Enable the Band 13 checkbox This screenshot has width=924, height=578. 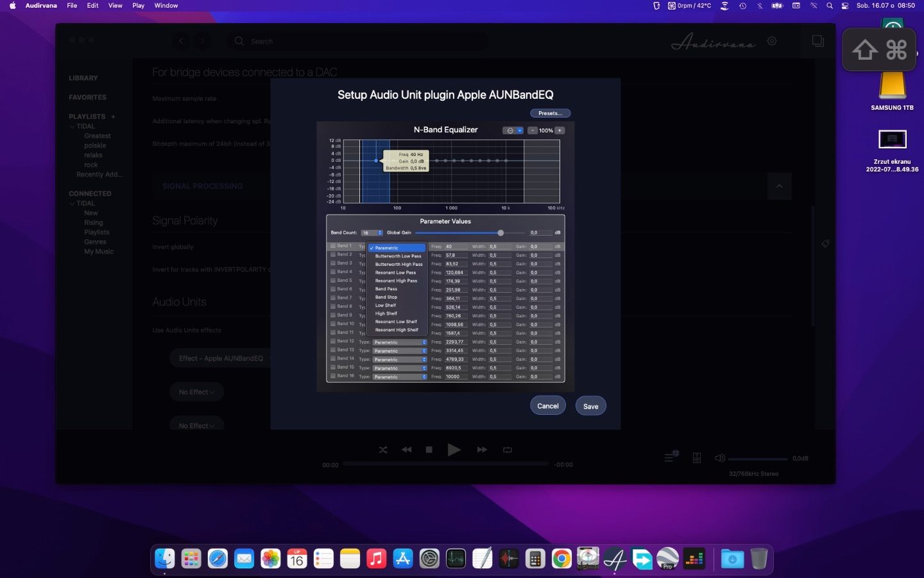click(333, 350)
